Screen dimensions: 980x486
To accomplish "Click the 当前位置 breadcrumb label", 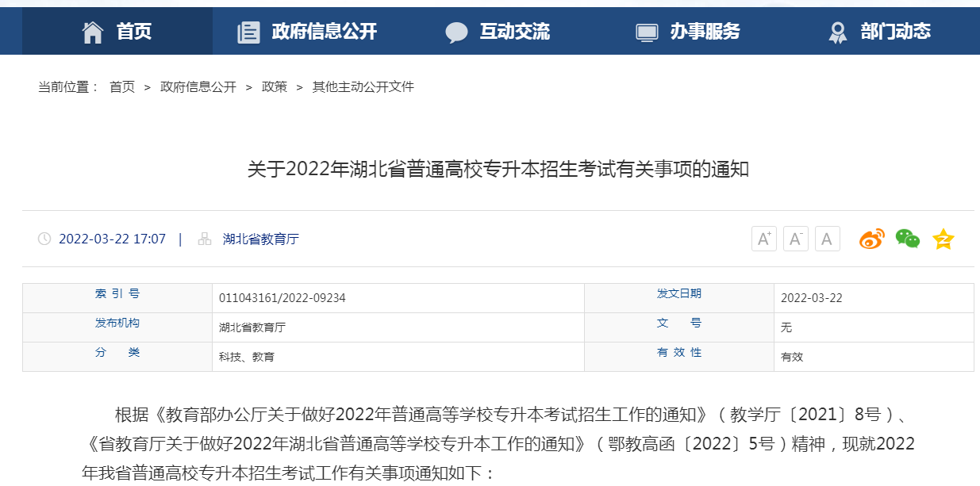I will click(68, 87).
